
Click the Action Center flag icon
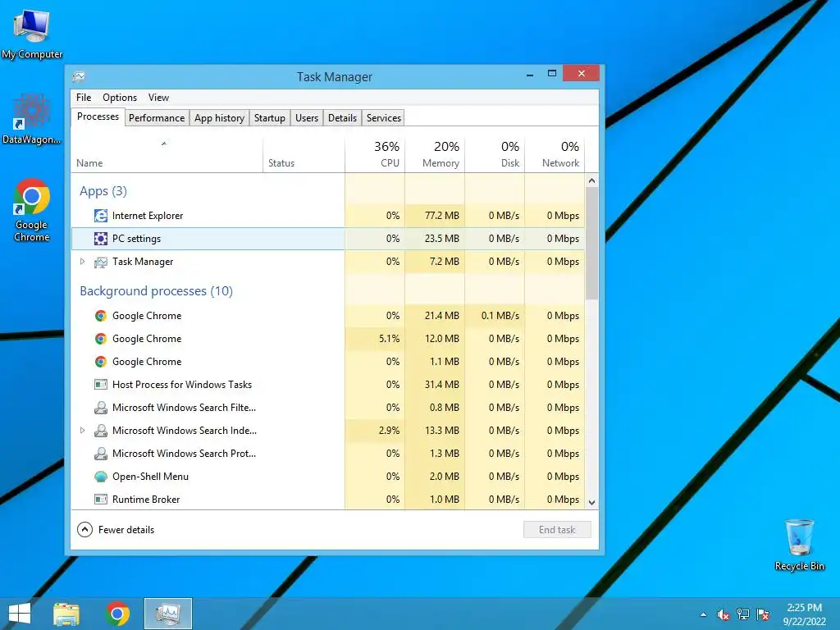click(763, 614)
